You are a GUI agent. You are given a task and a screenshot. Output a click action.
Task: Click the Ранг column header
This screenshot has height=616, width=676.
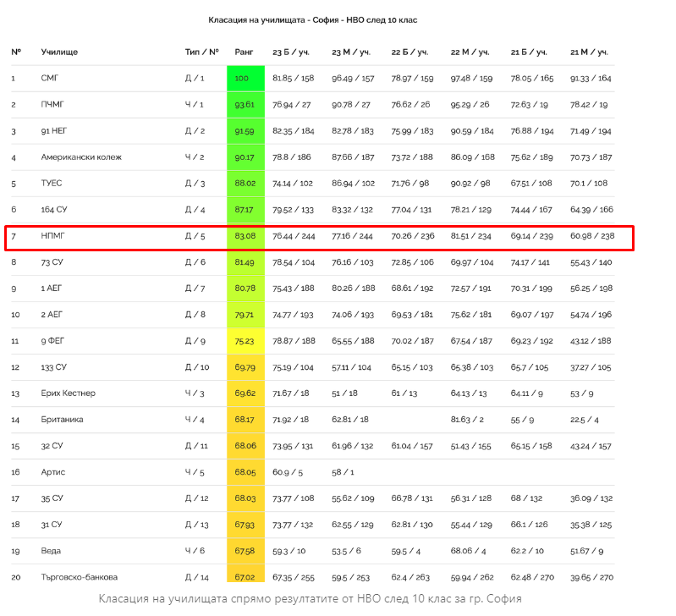[x=244, y=52]
